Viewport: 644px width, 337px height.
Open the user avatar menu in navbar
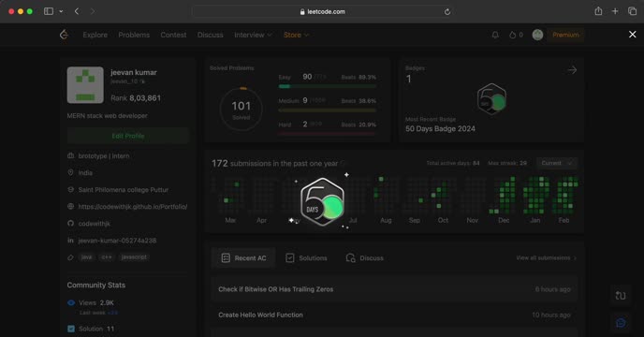point(537,35)
